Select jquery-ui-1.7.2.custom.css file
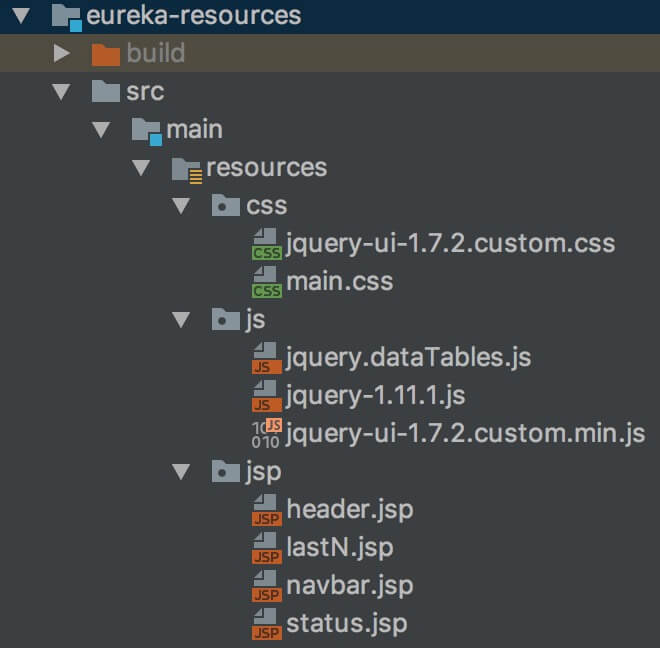This screenshot has height=648, width=660. (x=450, y=243)
